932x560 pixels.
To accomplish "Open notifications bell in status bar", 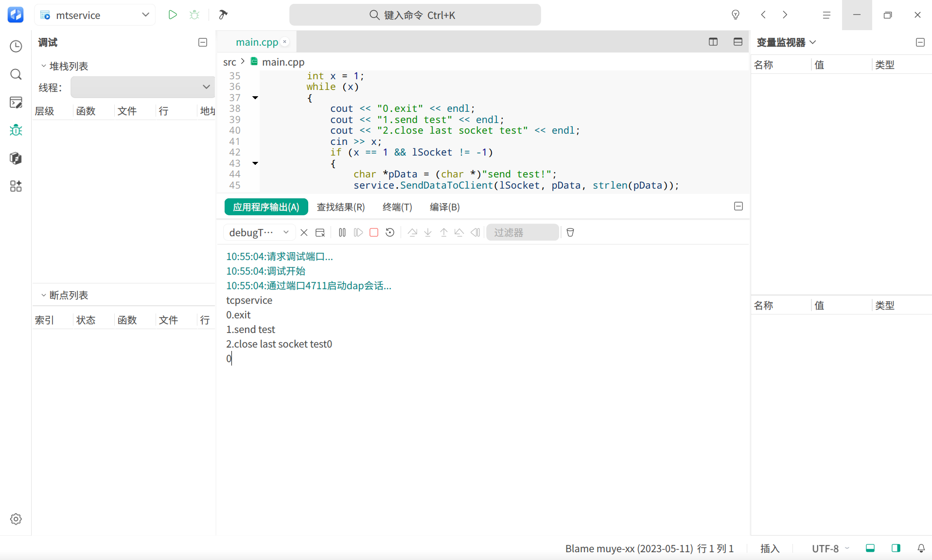I will click(x=921, y=548).
